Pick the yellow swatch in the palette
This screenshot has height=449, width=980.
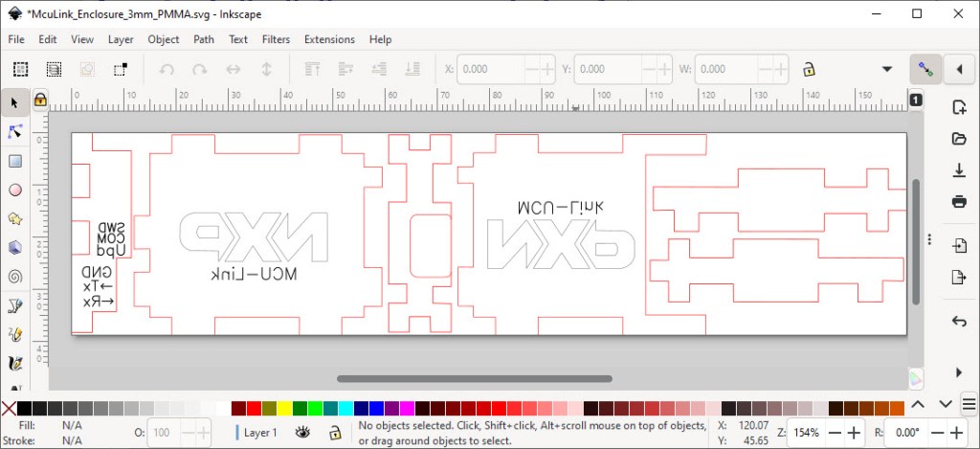tap(285, 409)
